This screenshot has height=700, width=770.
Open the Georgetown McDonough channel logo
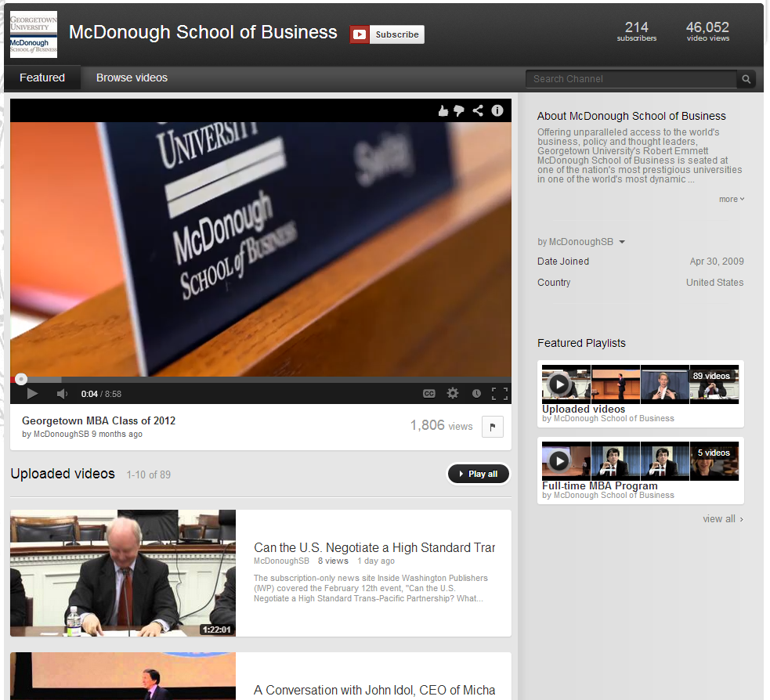[x=34, y=34]
